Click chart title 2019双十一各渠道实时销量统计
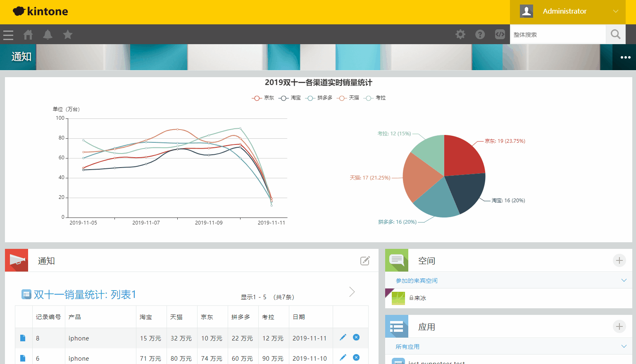This screenshot has width=636, height=364. 319,83
